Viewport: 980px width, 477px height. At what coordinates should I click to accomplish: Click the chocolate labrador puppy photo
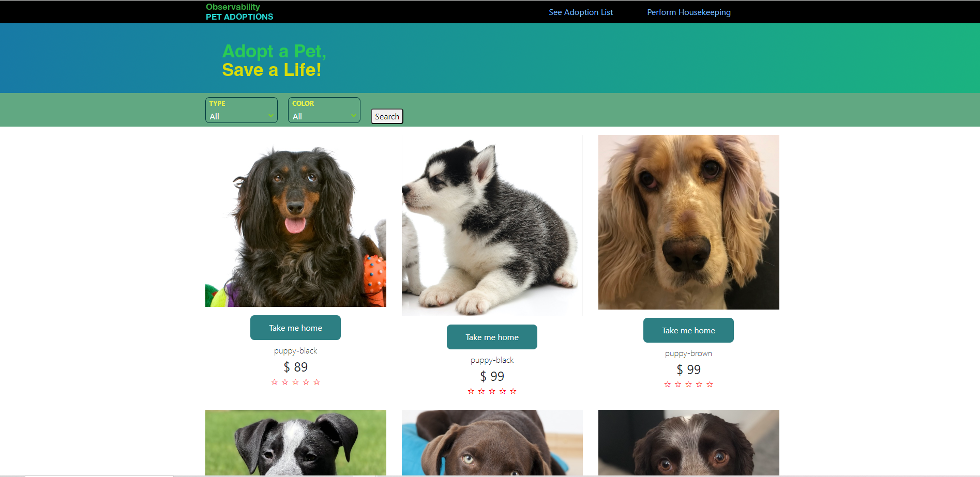click(492, 443)
